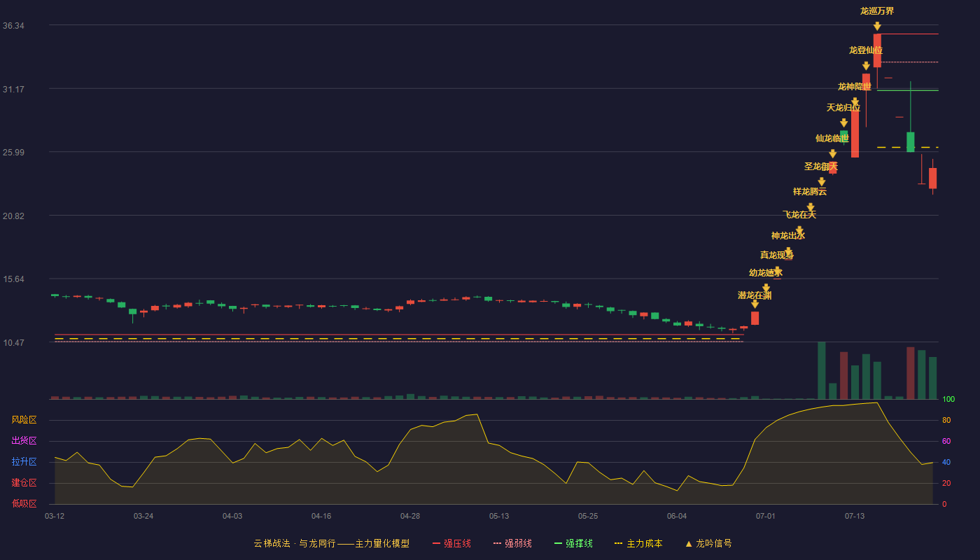Click the 龙神降世 signal arrow marker

tap(855, 102)
